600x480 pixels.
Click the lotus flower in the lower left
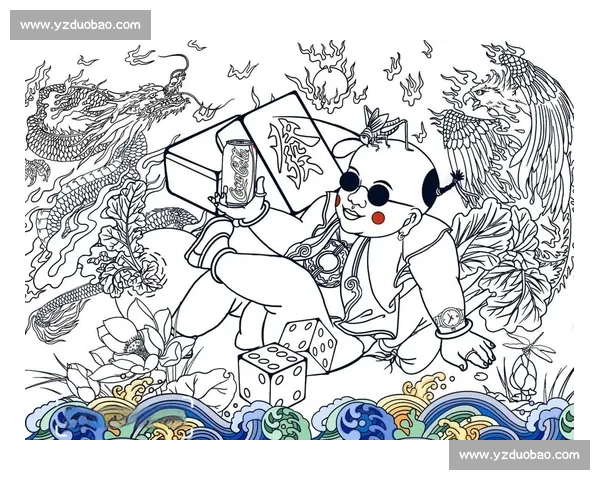pyautogui.click(x=132, y=341)
